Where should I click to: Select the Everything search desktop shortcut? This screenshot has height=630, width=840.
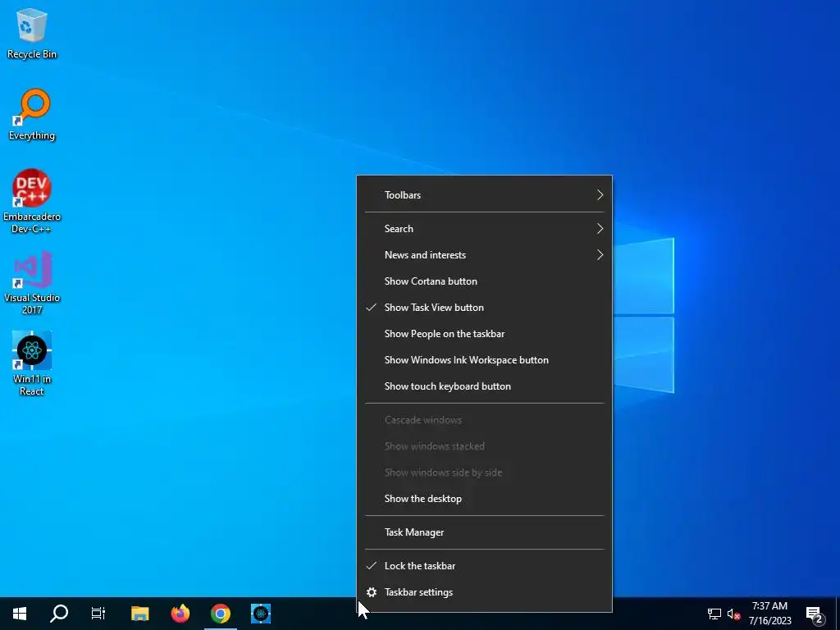pos(32,115)
